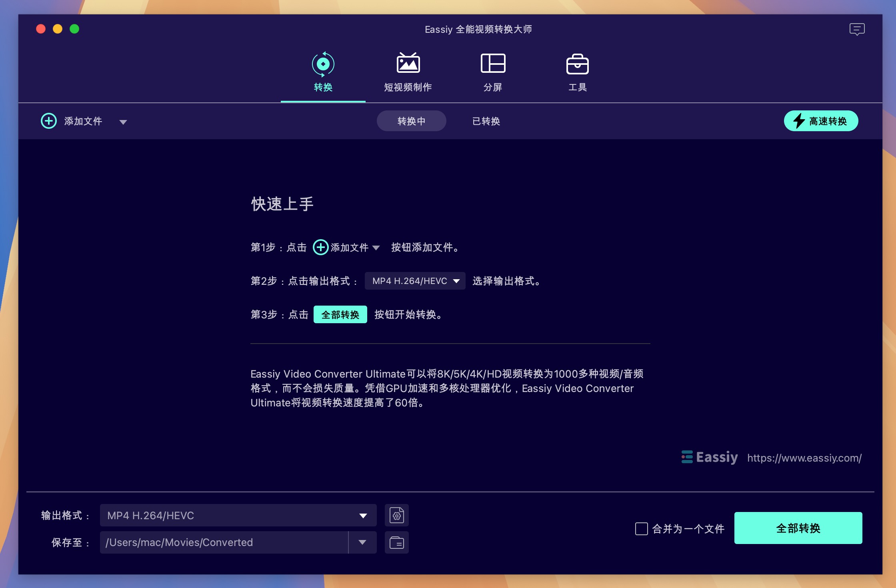Enable 合并为一个文件 merge option
The image size is (896, 588).
click(x=642, y=529)
